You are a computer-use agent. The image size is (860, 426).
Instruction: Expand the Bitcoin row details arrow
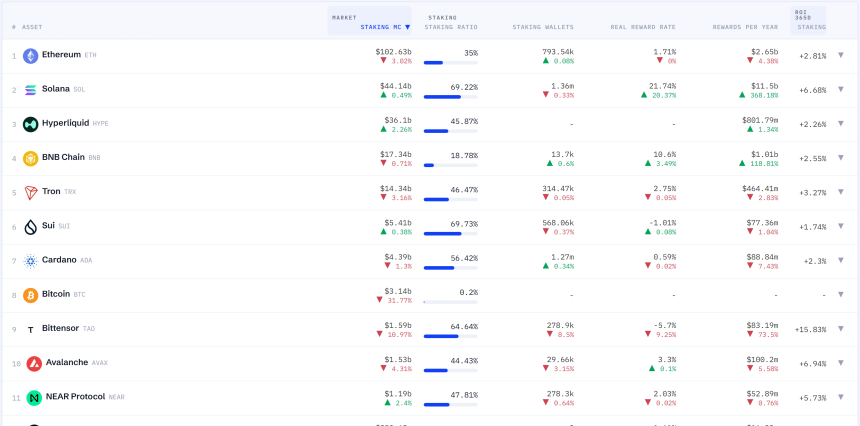click(841, 294)
